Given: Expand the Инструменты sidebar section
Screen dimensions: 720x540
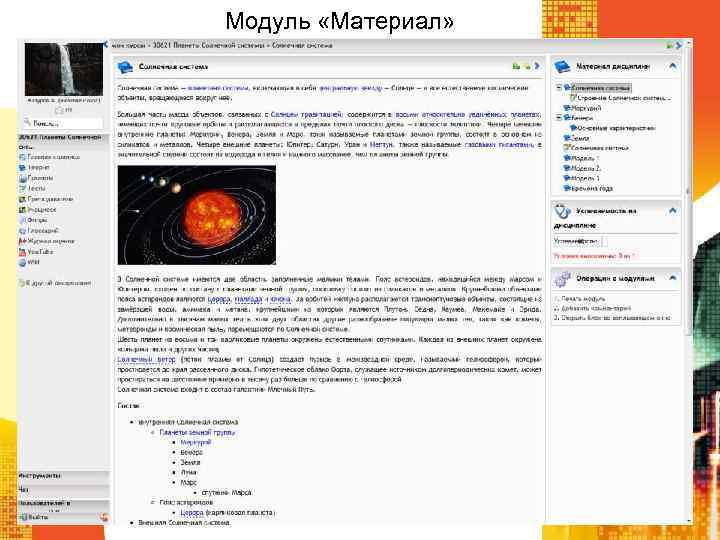Looking at the screenshot, I should (63, 476).
